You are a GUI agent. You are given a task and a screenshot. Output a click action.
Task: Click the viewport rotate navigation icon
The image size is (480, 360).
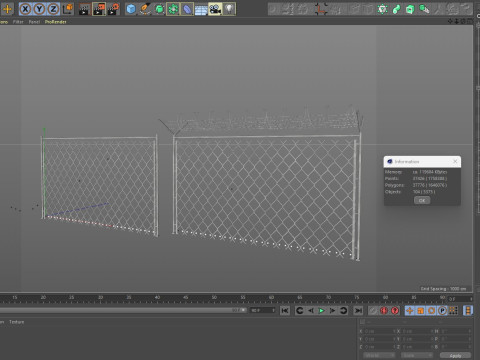pos(463,21)
